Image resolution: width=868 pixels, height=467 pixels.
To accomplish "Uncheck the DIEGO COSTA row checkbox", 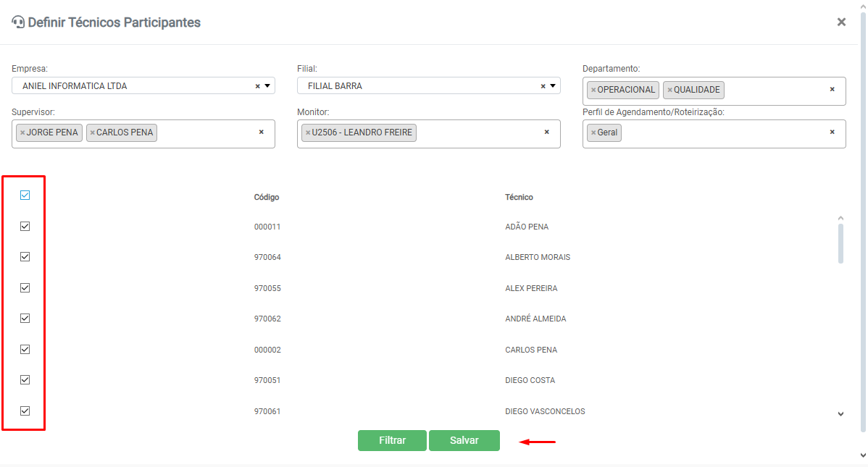I will (25, 379).
